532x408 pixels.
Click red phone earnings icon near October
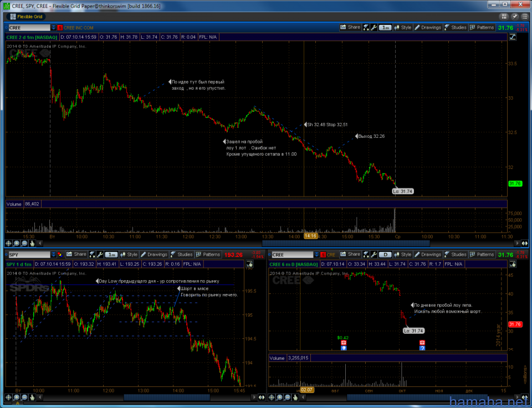pos(422,343)
